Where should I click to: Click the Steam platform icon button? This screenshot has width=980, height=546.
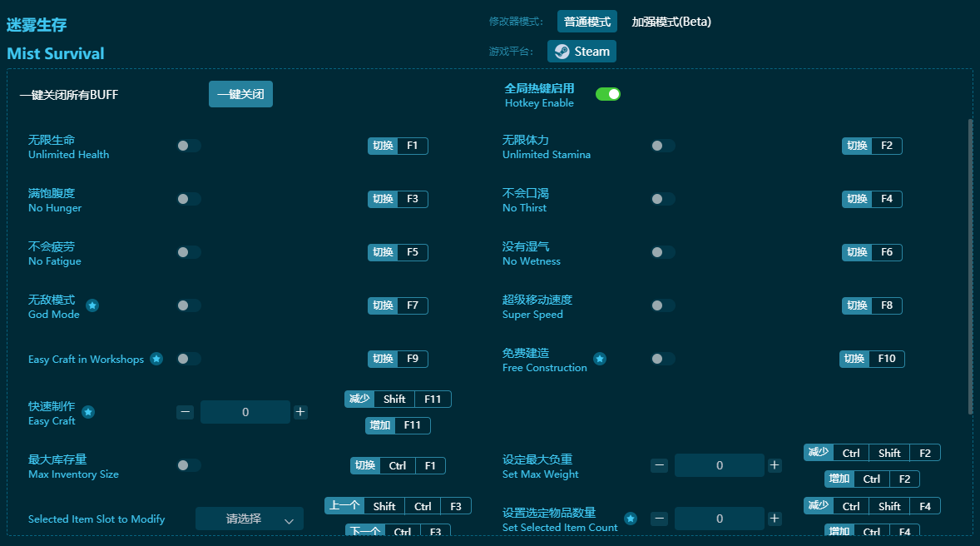click(581, 51)
